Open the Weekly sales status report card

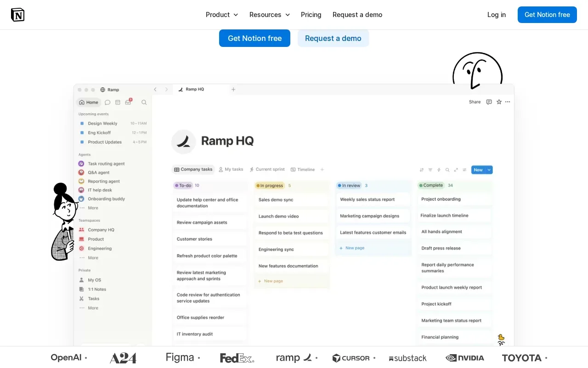373,200
